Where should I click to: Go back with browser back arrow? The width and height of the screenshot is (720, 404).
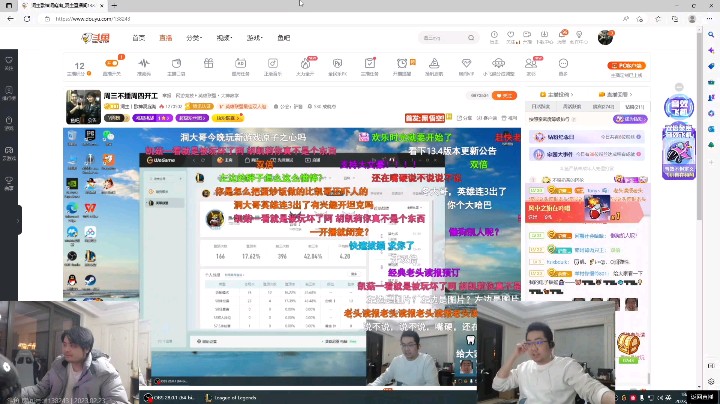click(x=10, y=19)
